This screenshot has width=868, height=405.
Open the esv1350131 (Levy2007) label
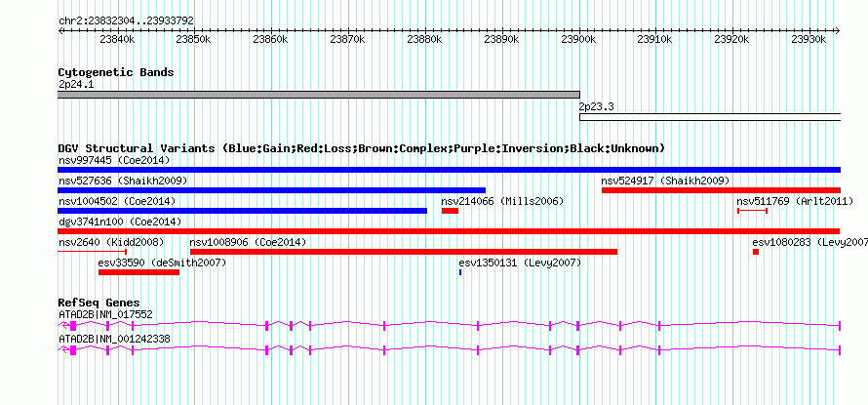tap(521, 263)
